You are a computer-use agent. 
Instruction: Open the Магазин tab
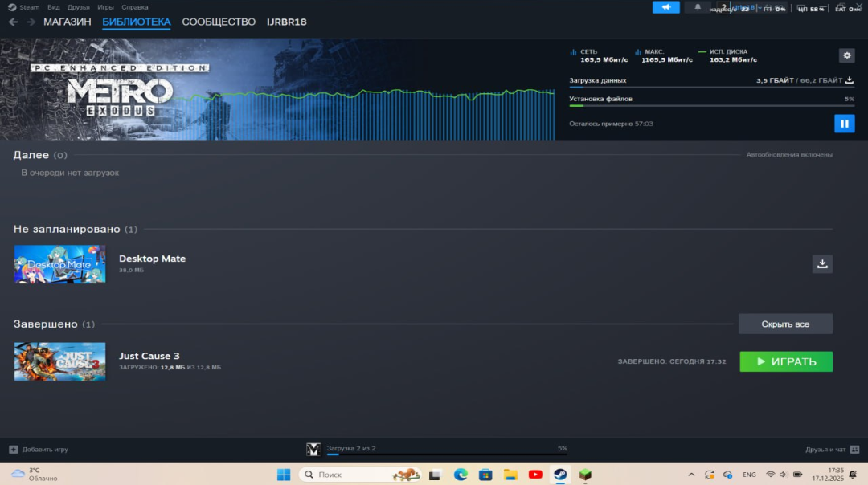(68, 22)
